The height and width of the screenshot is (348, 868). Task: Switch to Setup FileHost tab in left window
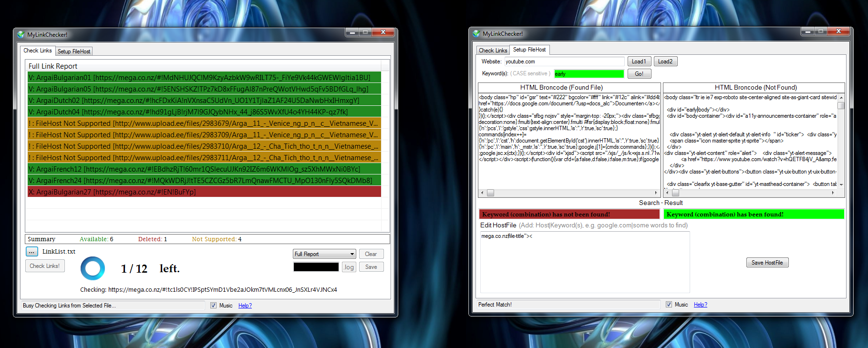tap(74, 51)
